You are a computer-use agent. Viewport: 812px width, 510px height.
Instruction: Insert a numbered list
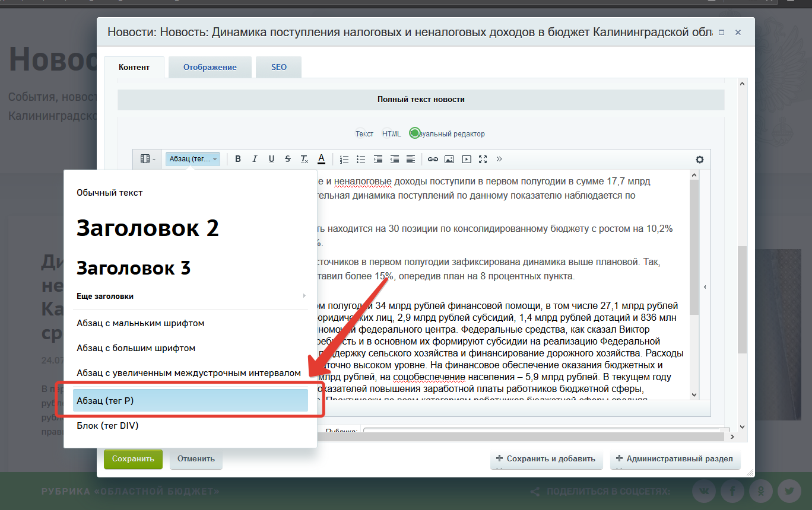tap(344, 159)
